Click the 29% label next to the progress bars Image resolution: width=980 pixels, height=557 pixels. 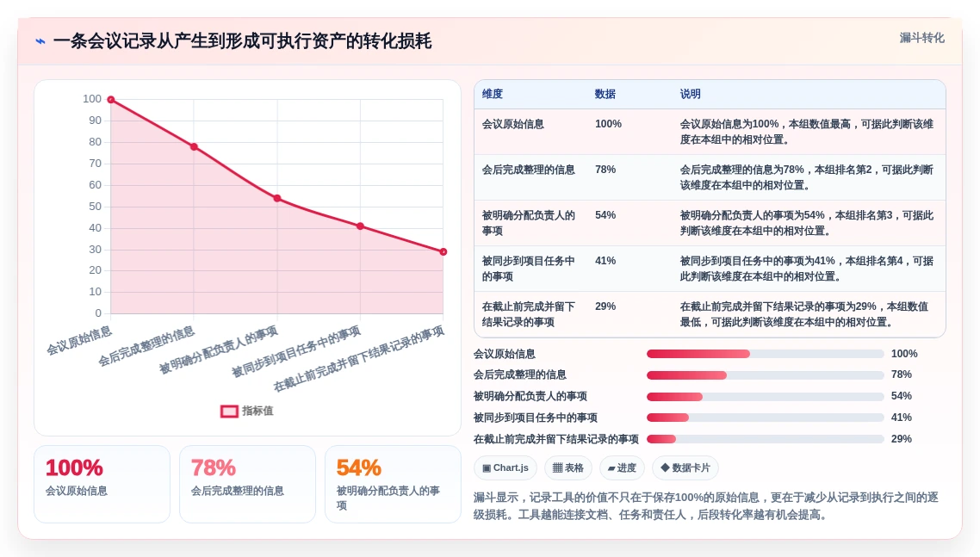[x=902, y=439]
